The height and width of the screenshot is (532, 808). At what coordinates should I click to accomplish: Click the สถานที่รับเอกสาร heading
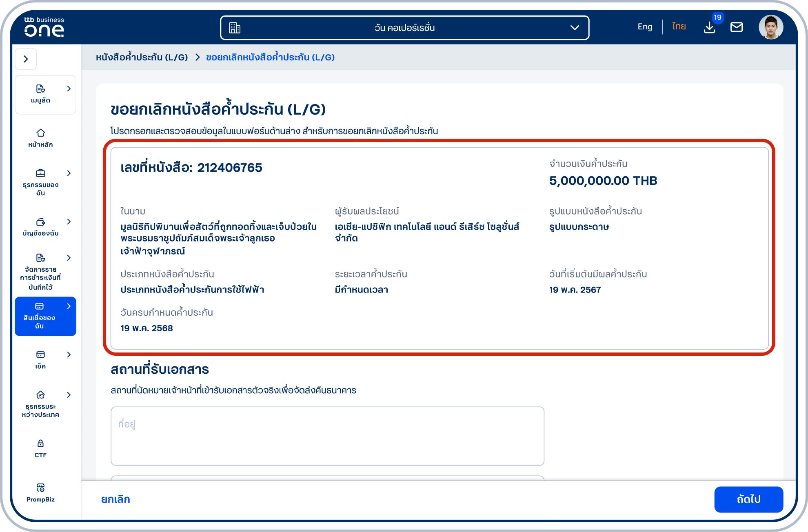[x=160, y=369]
